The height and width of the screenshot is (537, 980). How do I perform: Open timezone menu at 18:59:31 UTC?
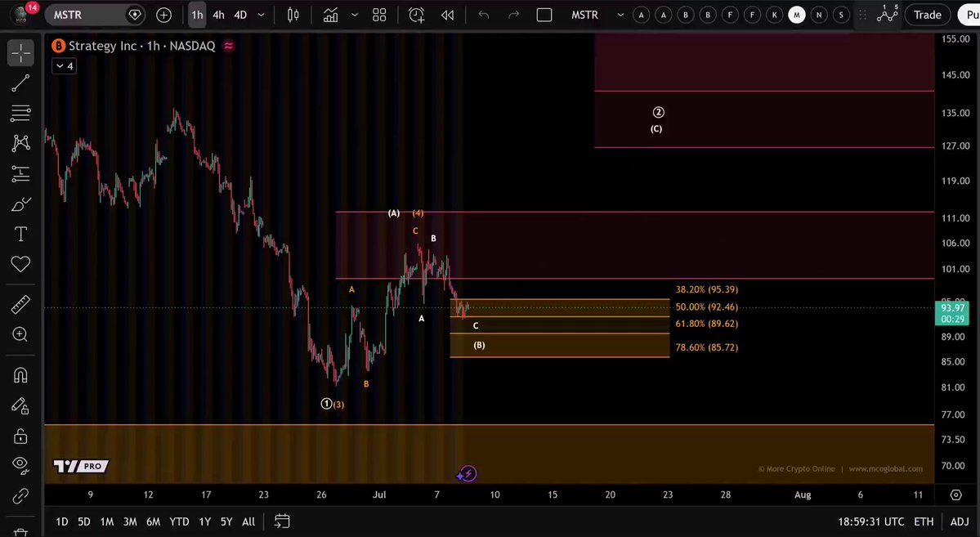[x=870, y=521]
